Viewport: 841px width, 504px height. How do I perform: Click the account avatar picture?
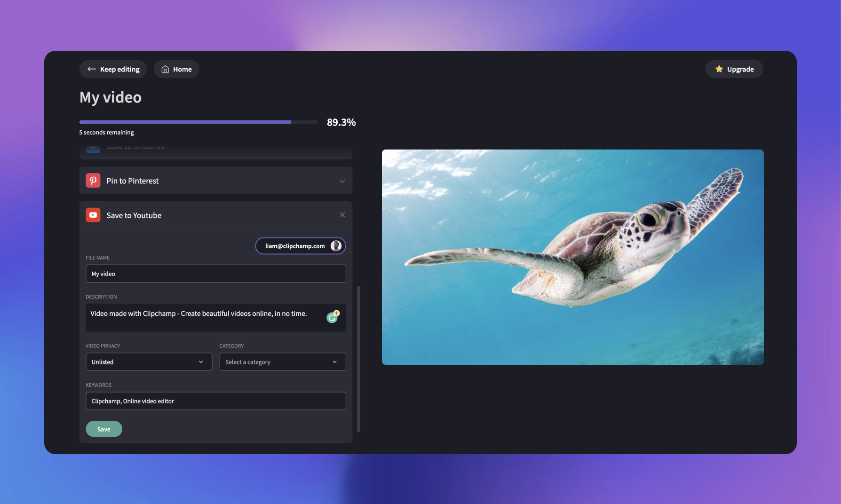click(336, 246)
